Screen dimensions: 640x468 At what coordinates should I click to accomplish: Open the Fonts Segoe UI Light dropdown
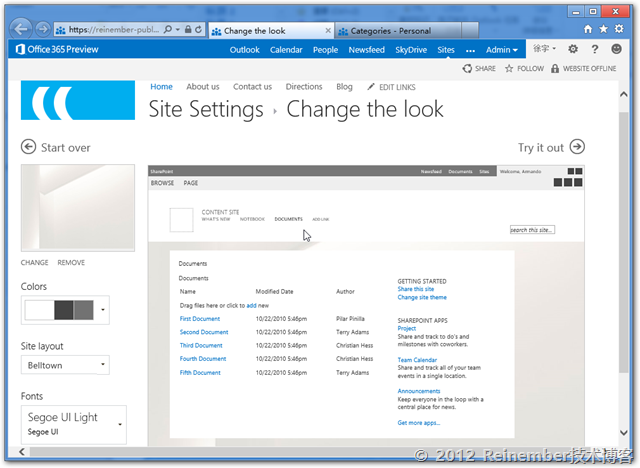point(74,424)
